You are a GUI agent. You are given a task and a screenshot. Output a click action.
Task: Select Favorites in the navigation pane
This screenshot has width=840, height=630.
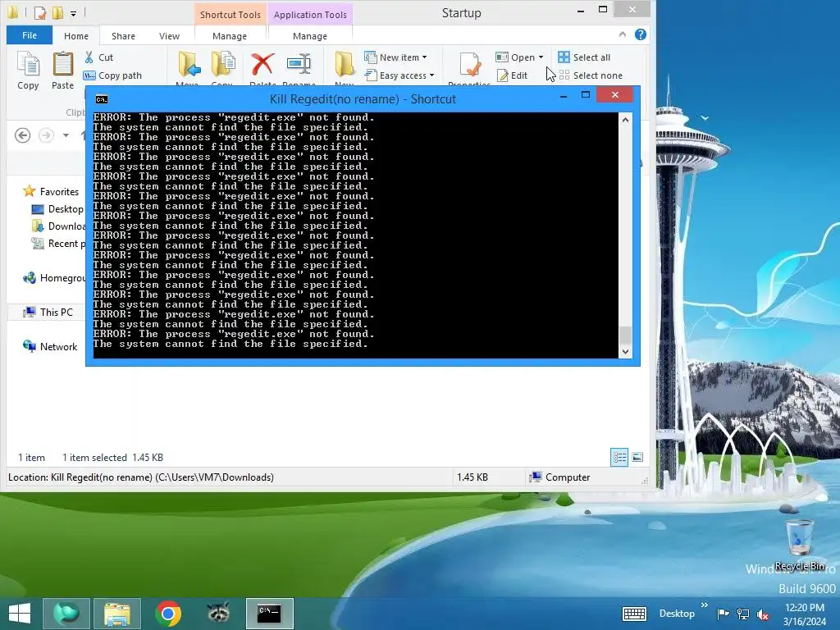pos(52,191)
